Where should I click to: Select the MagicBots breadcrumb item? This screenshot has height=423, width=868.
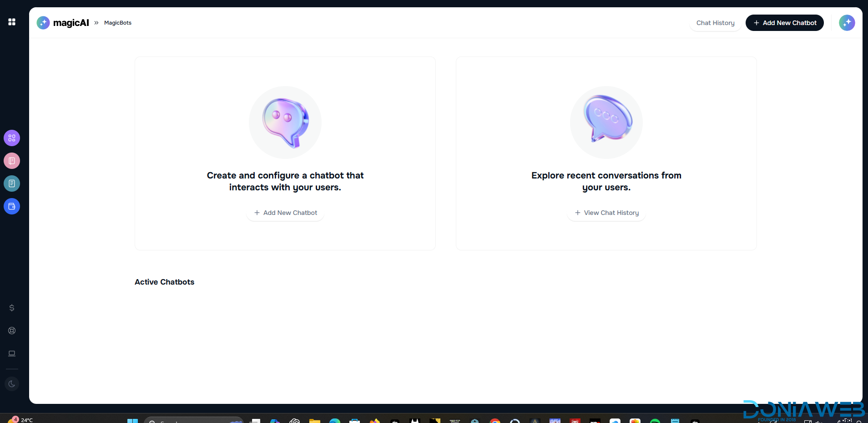(x=118, y=23)
